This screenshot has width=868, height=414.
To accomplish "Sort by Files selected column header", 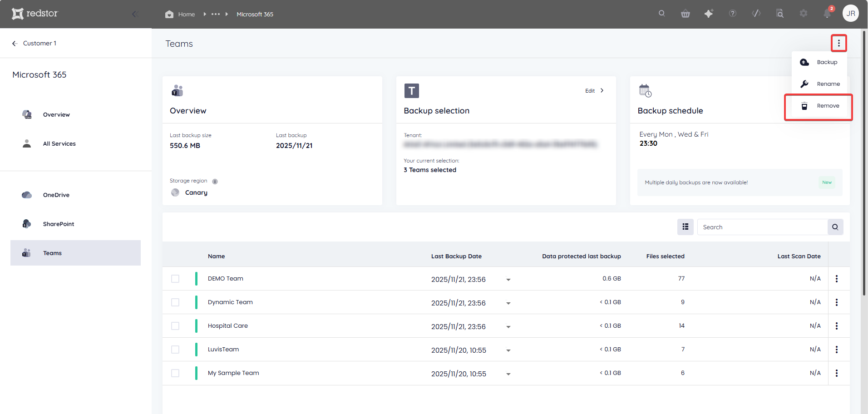I will [665, 256].
